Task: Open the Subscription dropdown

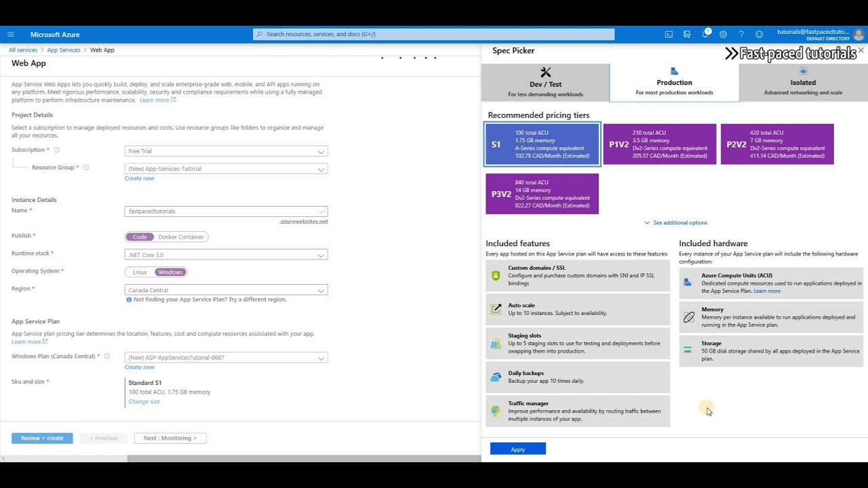Action: tap(226, 151)
